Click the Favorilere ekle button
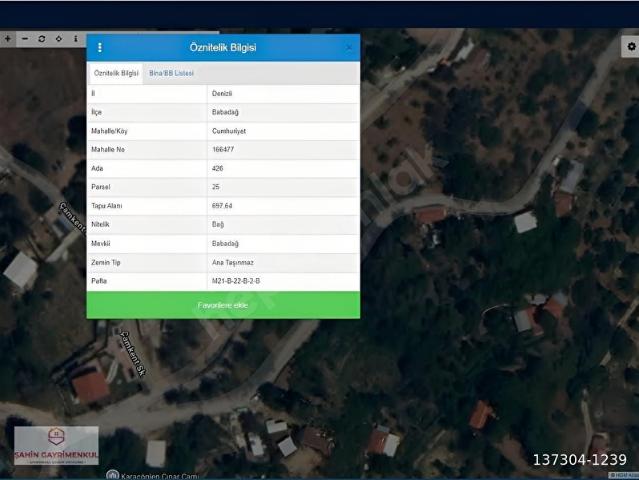Screen dimensions: 639x480 tap(223, 305)
